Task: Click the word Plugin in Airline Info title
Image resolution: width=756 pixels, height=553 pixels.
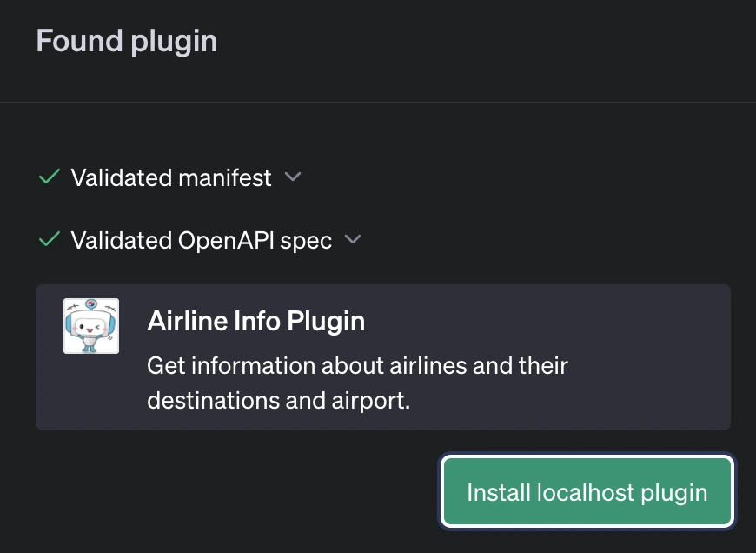Action: (326, 321)
